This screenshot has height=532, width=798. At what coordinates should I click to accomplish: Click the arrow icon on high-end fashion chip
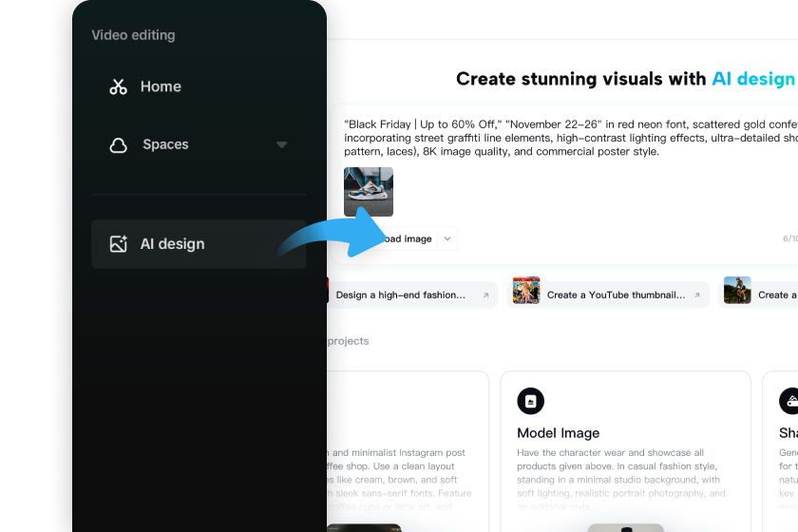coord(485,295)
